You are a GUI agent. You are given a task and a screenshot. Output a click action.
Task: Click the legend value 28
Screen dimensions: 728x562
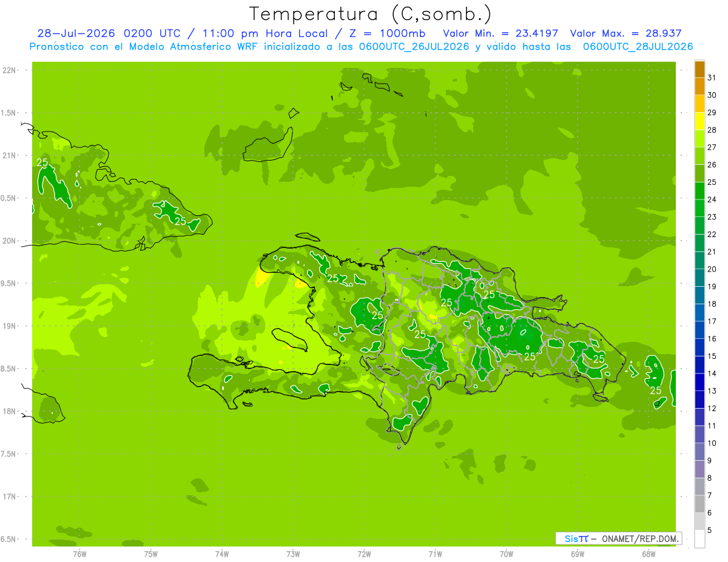[x=712, y=130]
